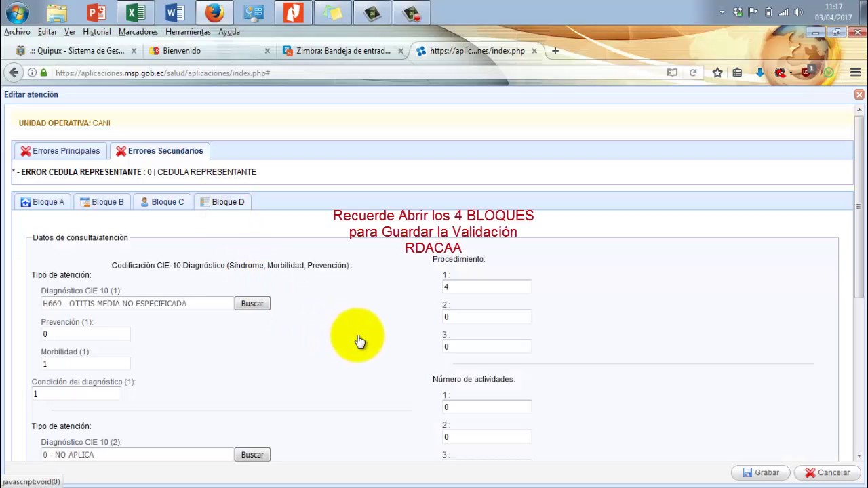Open the Firefox hamburger menu
This screenshot has height=488, width=868.
(855, 73)
